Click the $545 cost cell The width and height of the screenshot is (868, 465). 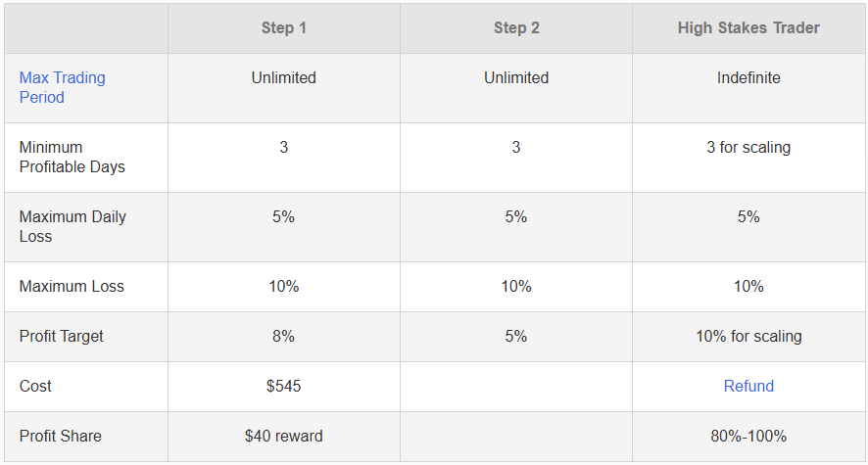[x=284, y=386]
